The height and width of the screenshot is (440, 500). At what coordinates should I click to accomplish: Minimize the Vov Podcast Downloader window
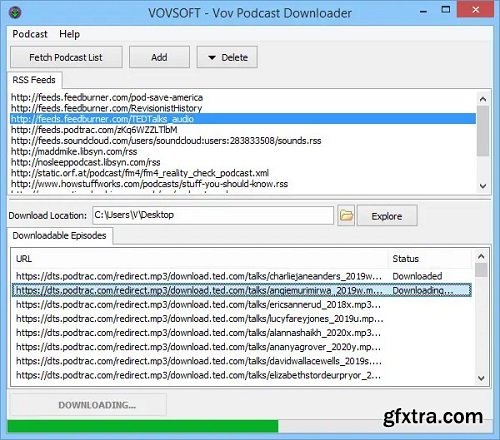point(423,12)
